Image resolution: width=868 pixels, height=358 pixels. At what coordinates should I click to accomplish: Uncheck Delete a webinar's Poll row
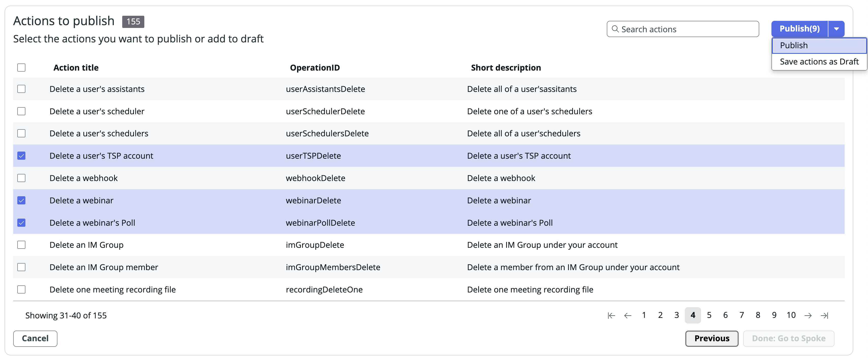[21, 223]
